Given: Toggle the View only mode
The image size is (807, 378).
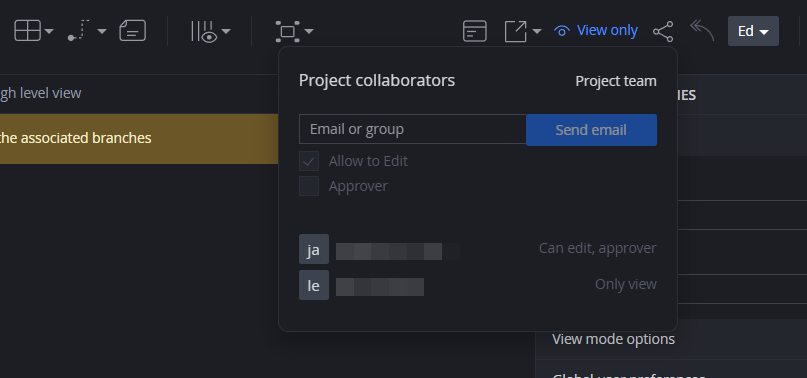Looking at the screenshot, I should pos(596,31).
